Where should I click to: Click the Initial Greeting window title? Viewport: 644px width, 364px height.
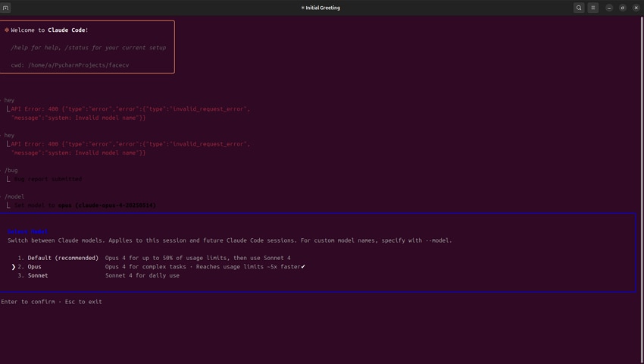(320, 8)
